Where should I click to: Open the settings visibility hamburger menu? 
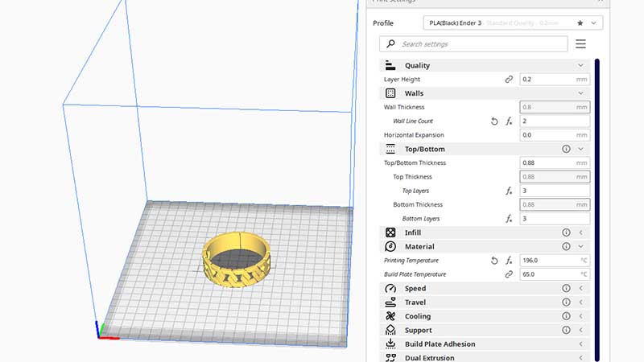580,44
